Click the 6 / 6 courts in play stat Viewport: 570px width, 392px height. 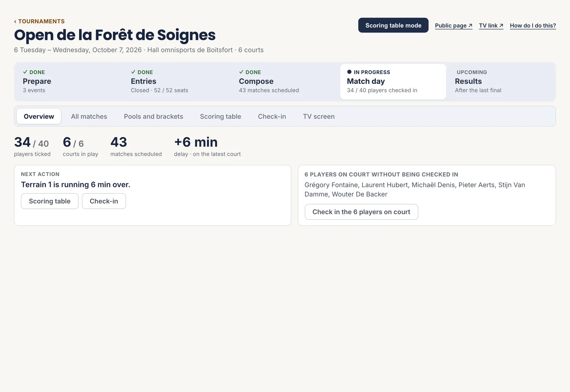click(x=81, y=146)
